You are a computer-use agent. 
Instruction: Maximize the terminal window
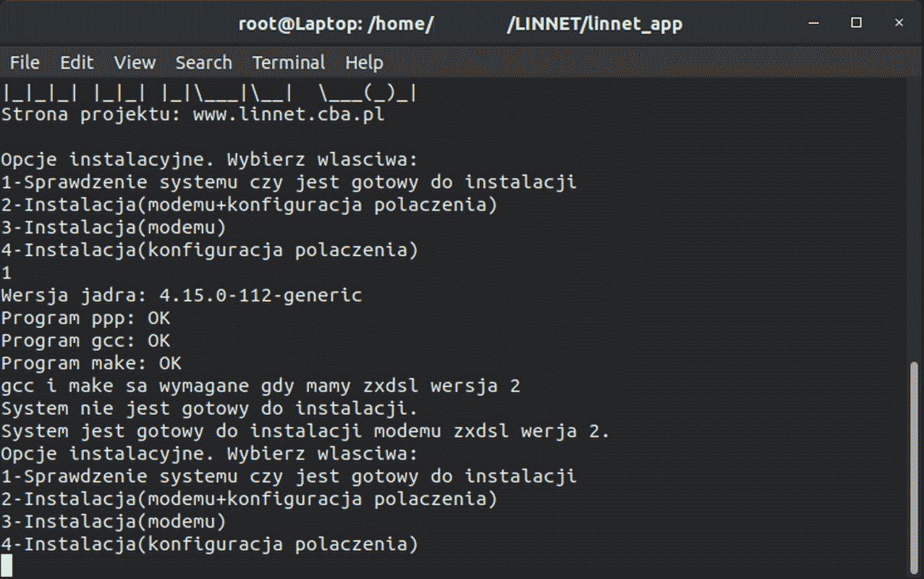857,23
